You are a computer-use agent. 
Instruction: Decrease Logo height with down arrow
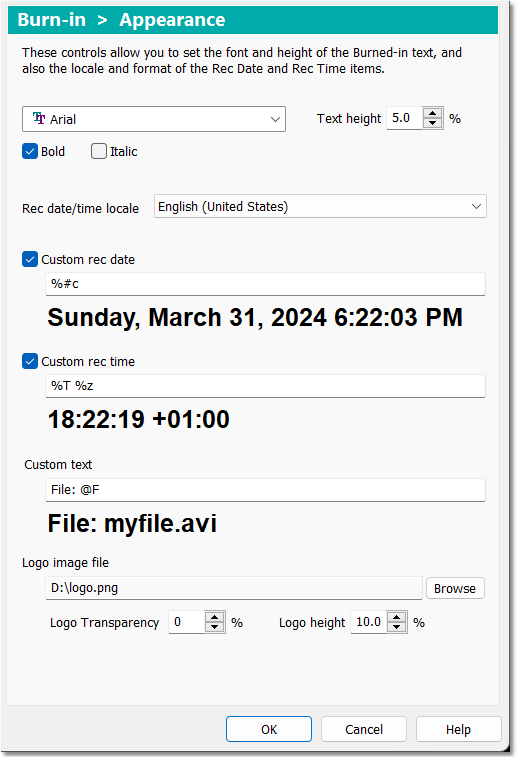point(396,627)
